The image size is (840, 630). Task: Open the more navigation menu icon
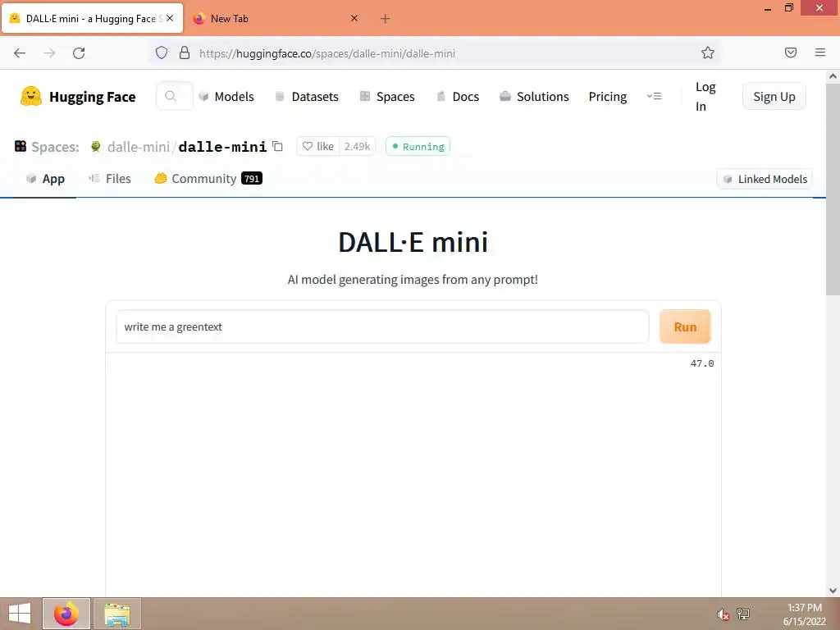654,97
